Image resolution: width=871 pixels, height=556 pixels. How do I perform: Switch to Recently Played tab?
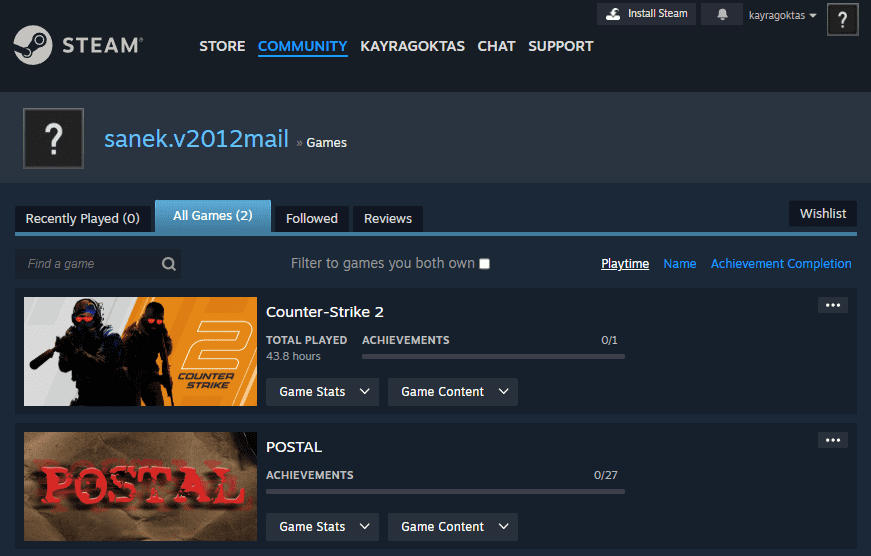(x=82, y=218)
